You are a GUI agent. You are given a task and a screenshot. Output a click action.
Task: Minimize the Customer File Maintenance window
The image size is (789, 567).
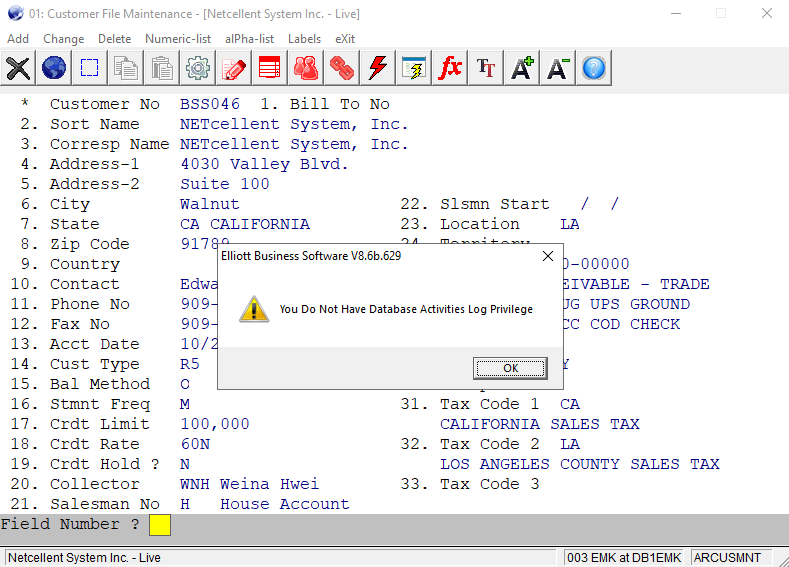point(676,14)
